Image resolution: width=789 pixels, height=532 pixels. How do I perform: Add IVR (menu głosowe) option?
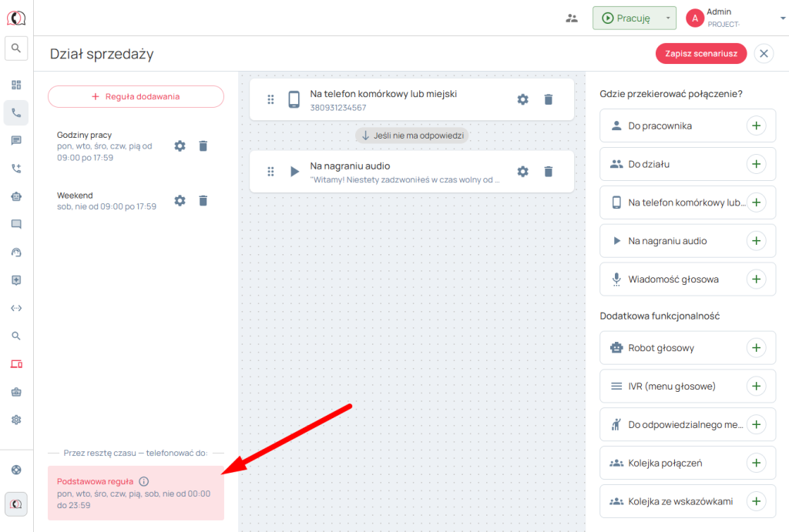(x=756, y=386)
